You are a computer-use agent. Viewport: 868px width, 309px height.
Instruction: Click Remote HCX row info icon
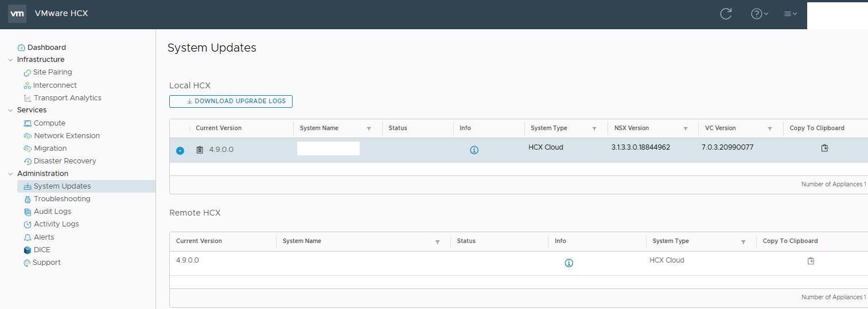569,263
